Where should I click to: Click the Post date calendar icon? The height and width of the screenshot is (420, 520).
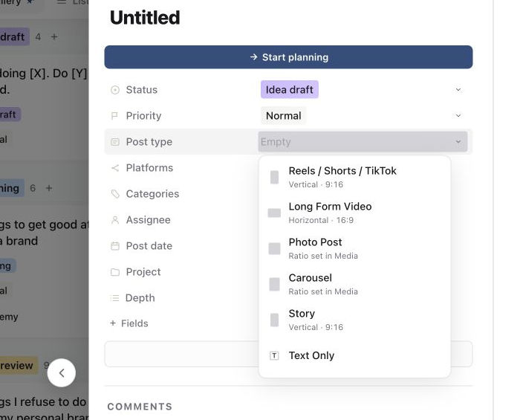[114, 246]
